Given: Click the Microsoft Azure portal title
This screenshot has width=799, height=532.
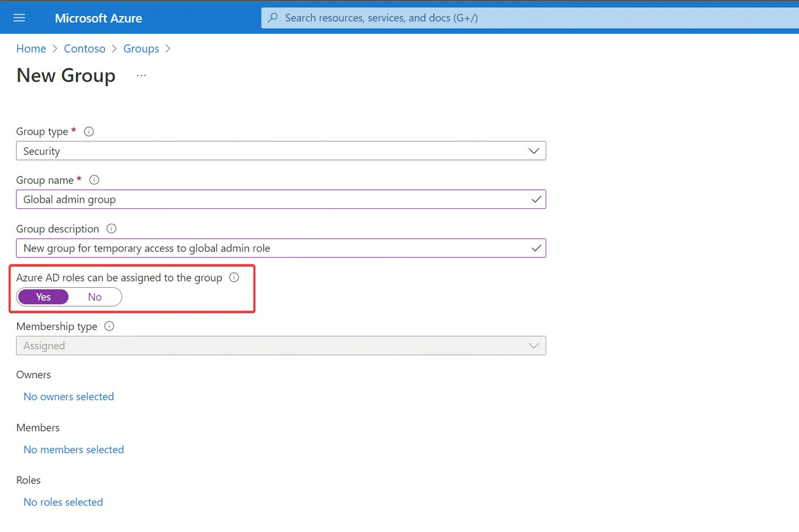Looking at the screenshot, I should (98, 18).
